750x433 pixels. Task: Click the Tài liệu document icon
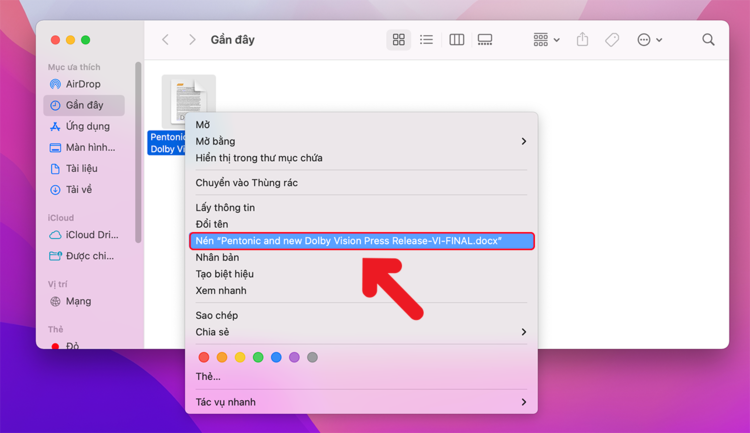click(x=55, y=169)
